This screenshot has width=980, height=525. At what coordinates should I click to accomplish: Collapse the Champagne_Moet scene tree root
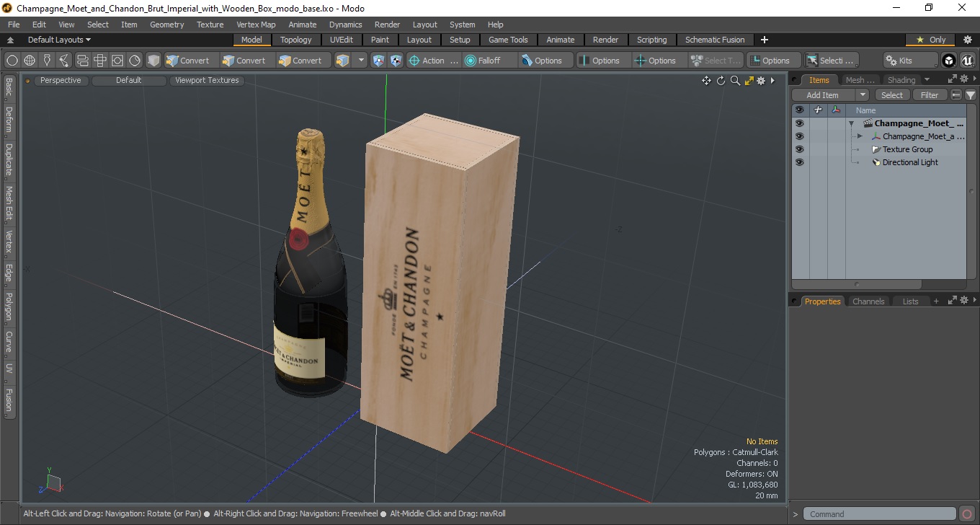click(x=851, y=123)
